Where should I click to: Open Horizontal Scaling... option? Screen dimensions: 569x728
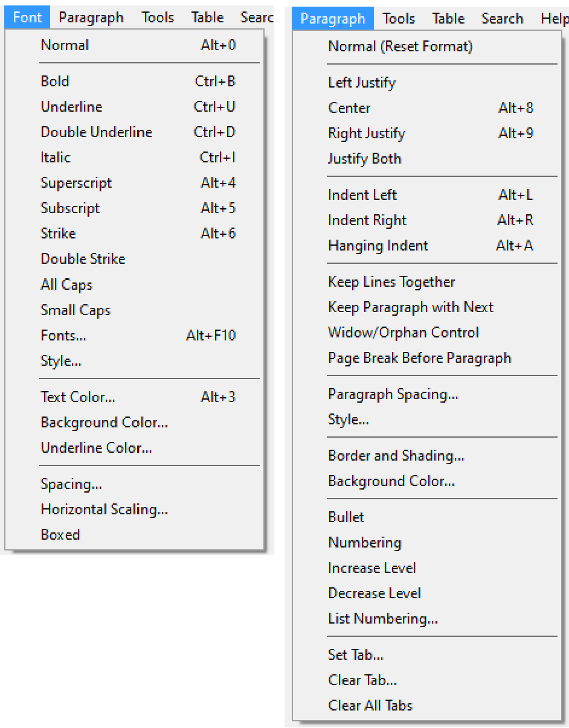(x=104, y=509)
